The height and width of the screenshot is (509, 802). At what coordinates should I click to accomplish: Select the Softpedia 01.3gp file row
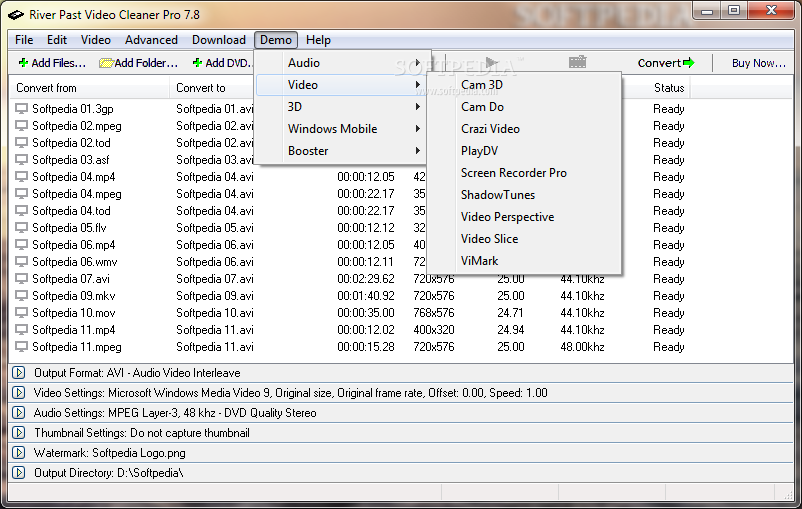coord(73,109)
